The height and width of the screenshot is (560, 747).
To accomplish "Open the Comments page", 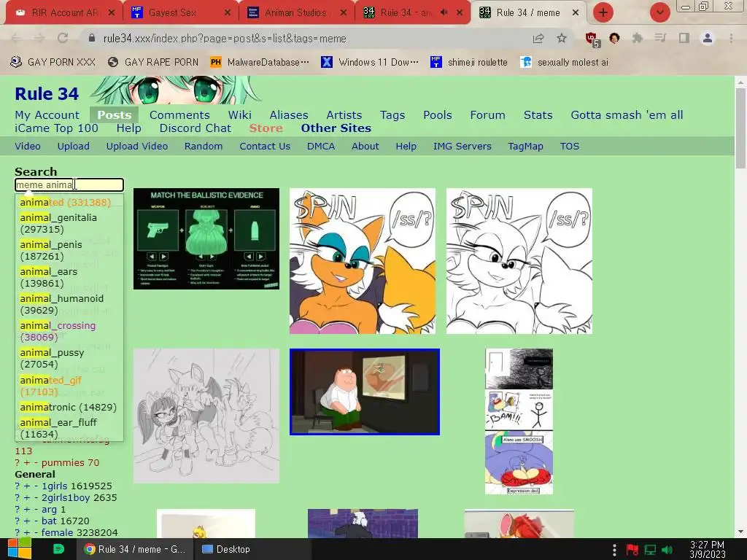I will pos(179,114).
